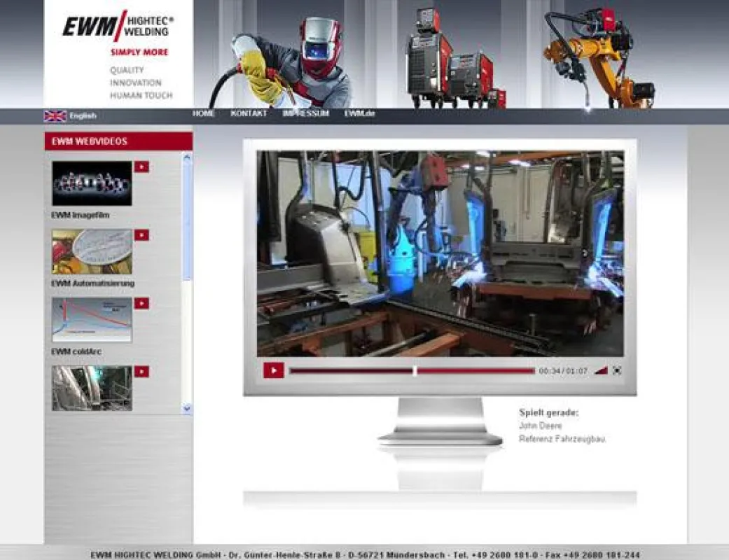729x560 pixels.
Task: Click the SIMPLY MORE slogan
Action: point(139,52)
